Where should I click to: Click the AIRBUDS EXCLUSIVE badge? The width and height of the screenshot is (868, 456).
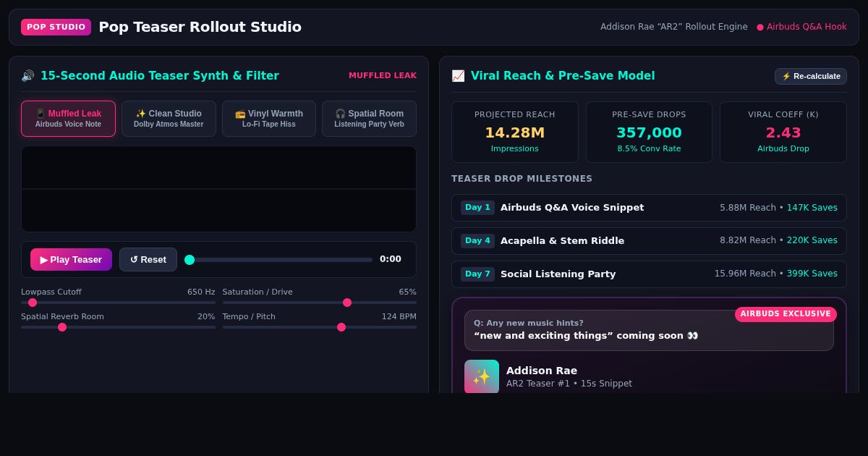(786, 314)
